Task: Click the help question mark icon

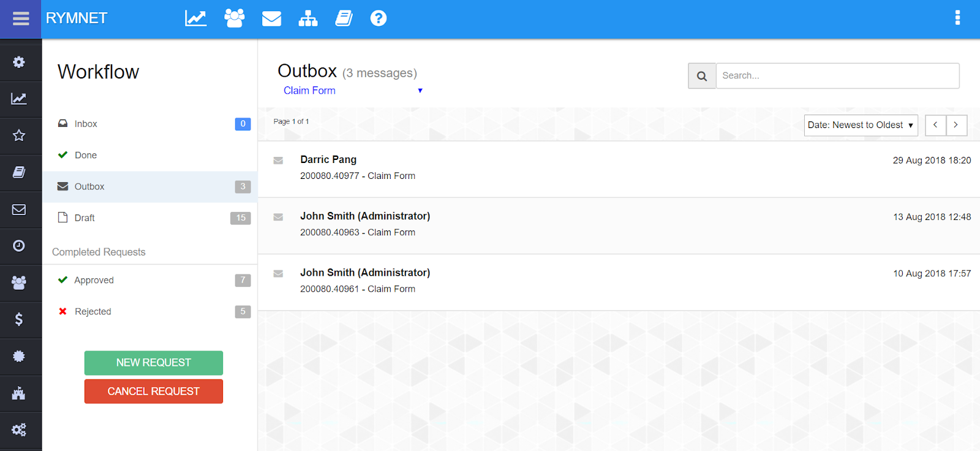Action: click(379, 18)
